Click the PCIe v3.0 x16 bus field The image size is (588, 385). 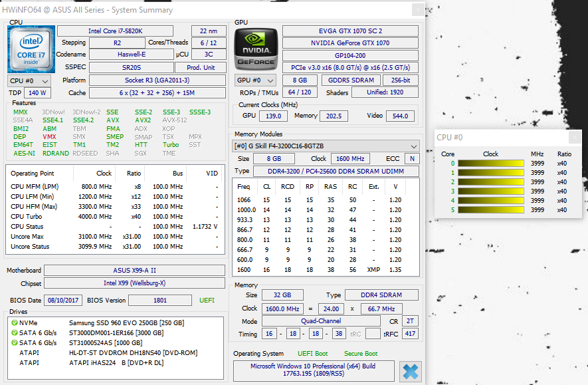click(x=350, y=68)
